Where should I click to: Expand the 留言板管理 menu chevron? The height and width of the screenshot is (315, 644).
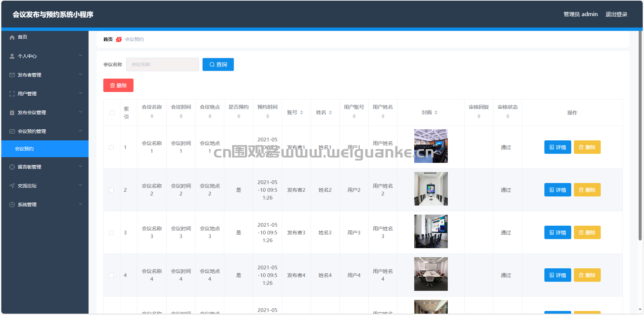pos(80,166)
